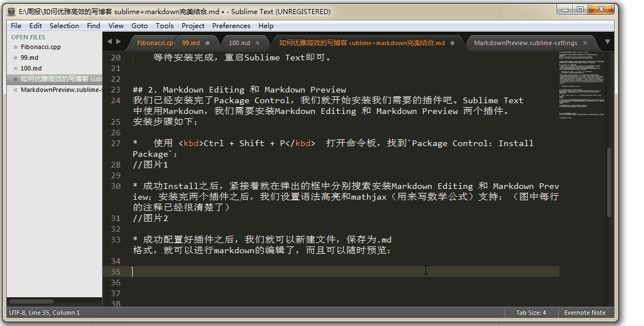This screenshot has height=326, width=644.
Task: Open the File menu
Action: click(x=16, y=25)
